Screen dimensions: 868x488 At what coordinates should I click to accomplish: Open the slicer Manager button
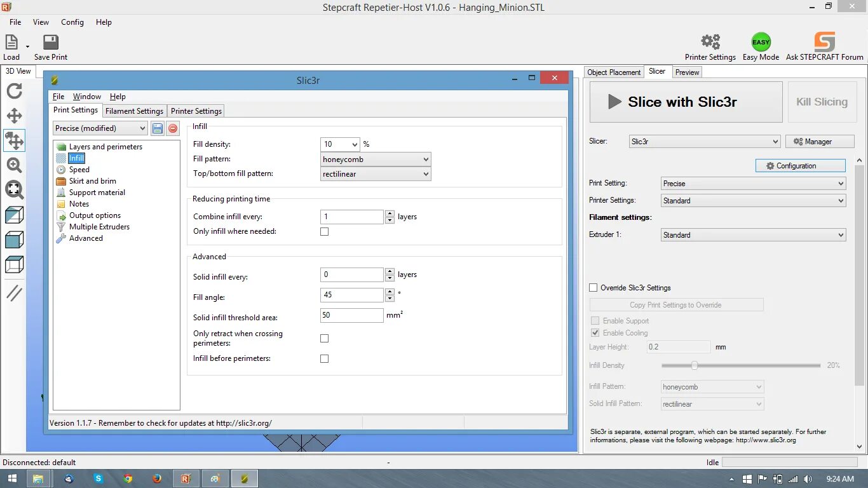tap(820, 142)
